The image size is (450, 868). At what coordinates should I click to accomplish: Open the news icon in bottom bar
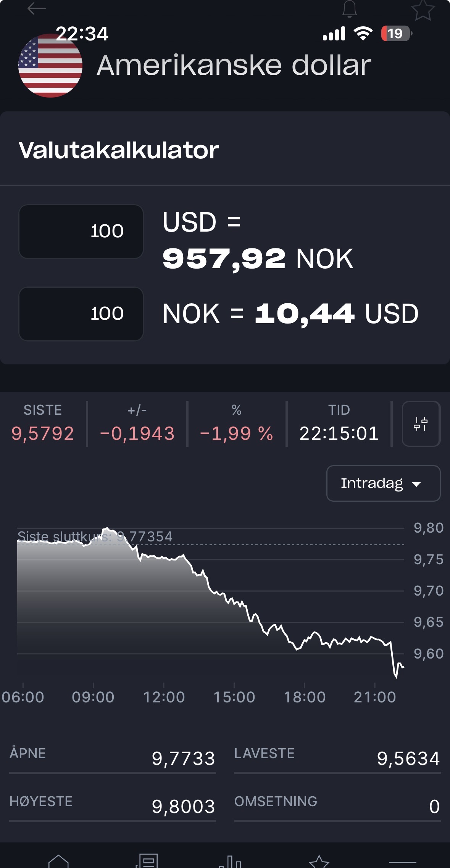(x=147, y=861)
